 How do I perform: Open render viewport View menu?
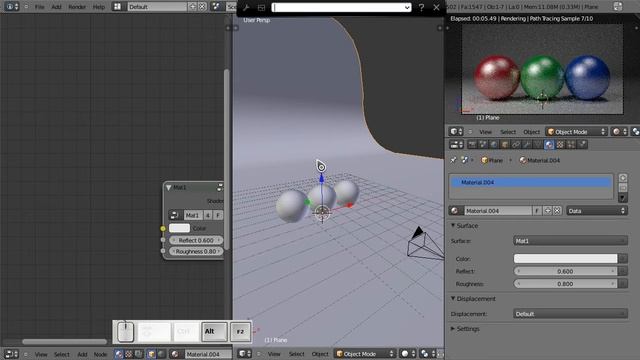(x=485, y=132)
